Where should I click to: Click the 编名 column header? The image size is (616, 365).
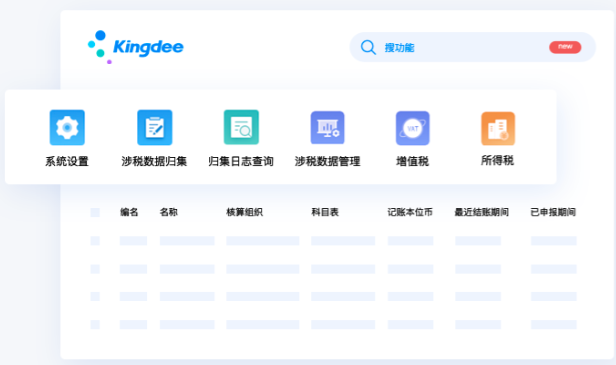point(129,212)
